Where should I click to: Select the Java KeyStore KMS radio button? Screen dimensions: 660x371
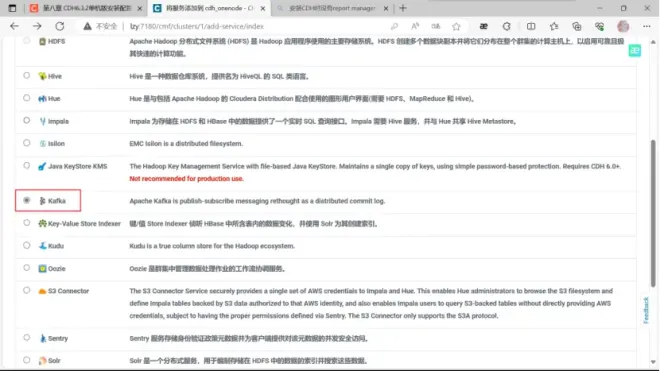(x=27, y=165)
